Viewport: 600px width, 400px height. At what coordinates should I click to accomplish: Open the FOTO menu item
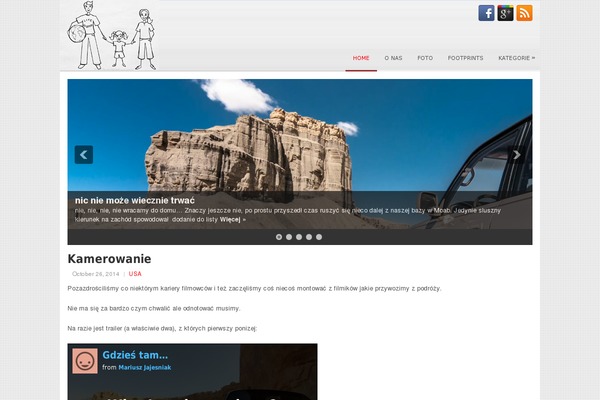coord(425,58)
